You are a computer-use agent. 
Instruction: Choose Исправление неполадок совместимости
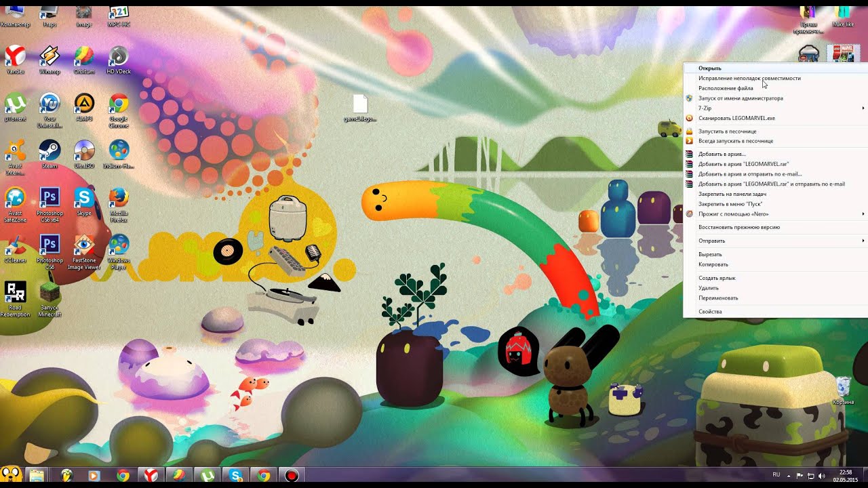point(775,78)
